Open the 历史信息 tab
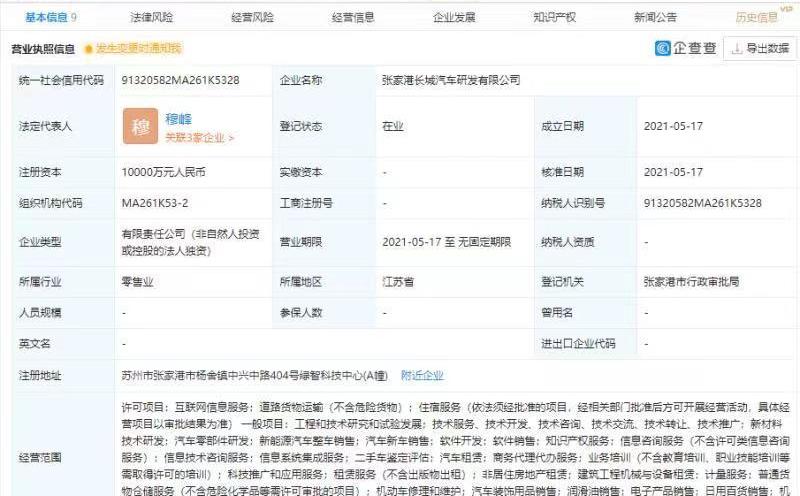 tap(756, 17)
